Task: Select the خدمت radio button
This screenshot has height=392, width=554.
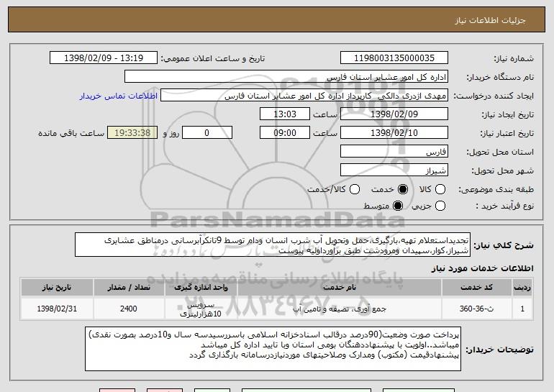Action: tap(402, 189)
